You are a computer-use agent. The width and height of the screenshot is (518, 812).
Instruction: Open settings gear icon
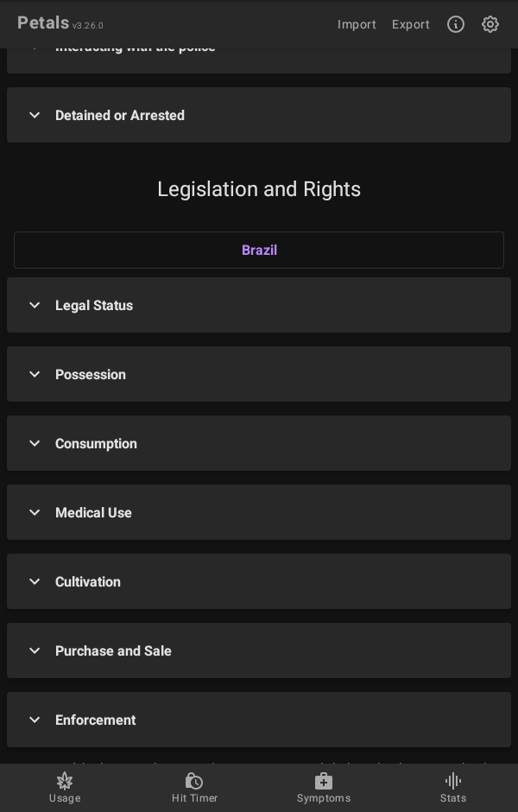click(490, 24)
